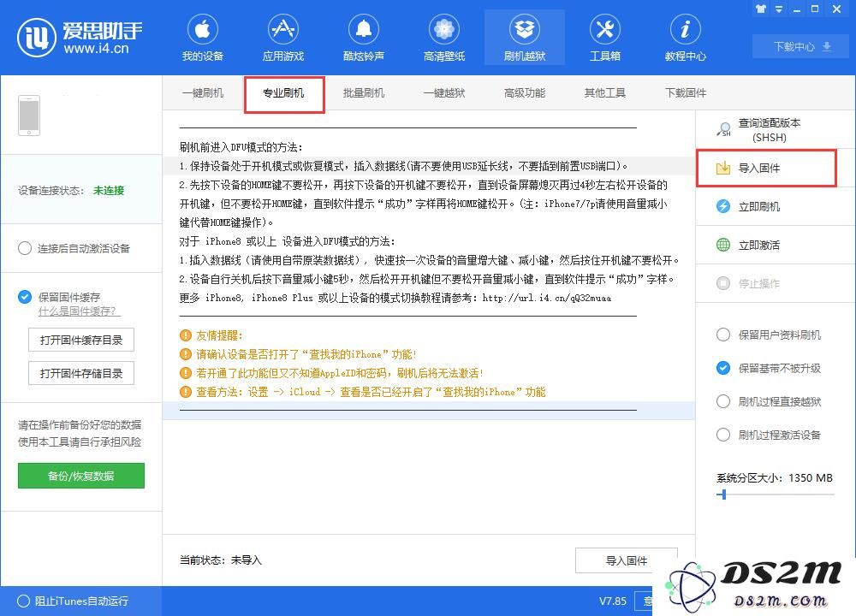Switch to 下载固件 tab
Image resolution: width=856 pixels, height=616 pixels.
pos(685,92)
